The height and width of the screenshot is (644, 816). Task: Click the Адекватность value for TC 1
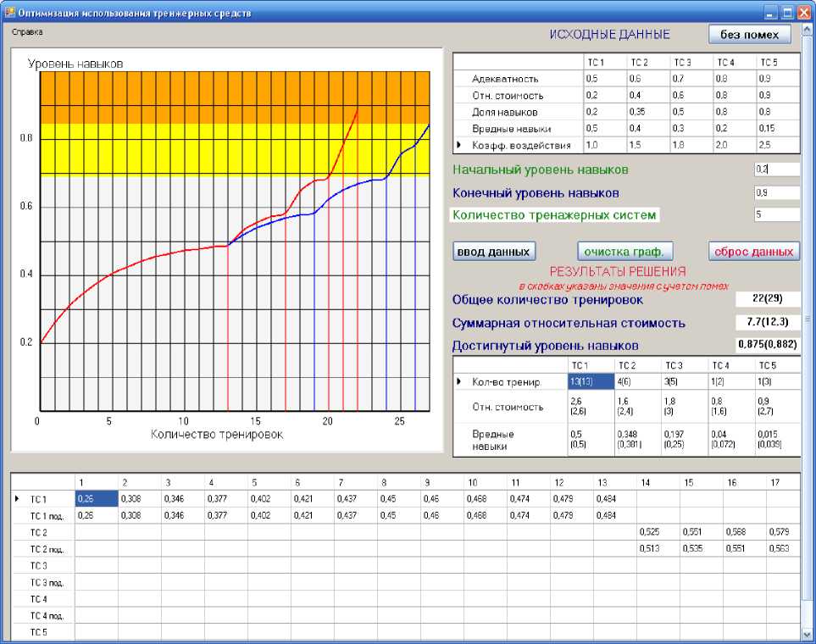(x=603, y=79)
